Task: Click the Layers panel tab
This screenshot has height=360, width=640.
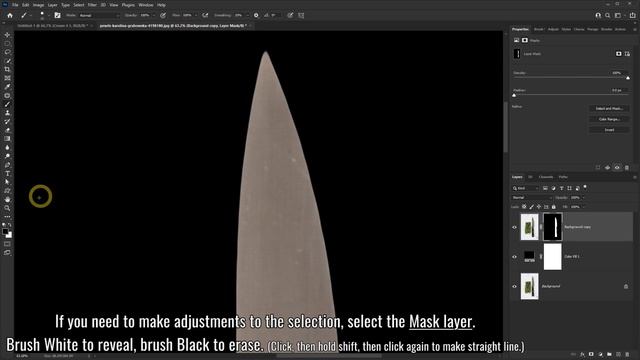Action: [517, 177]
